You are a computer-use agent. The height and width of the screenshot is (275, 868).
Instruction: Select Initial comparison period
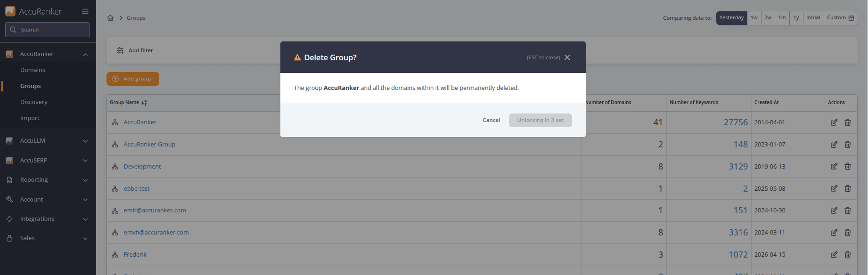coord(813,18)
